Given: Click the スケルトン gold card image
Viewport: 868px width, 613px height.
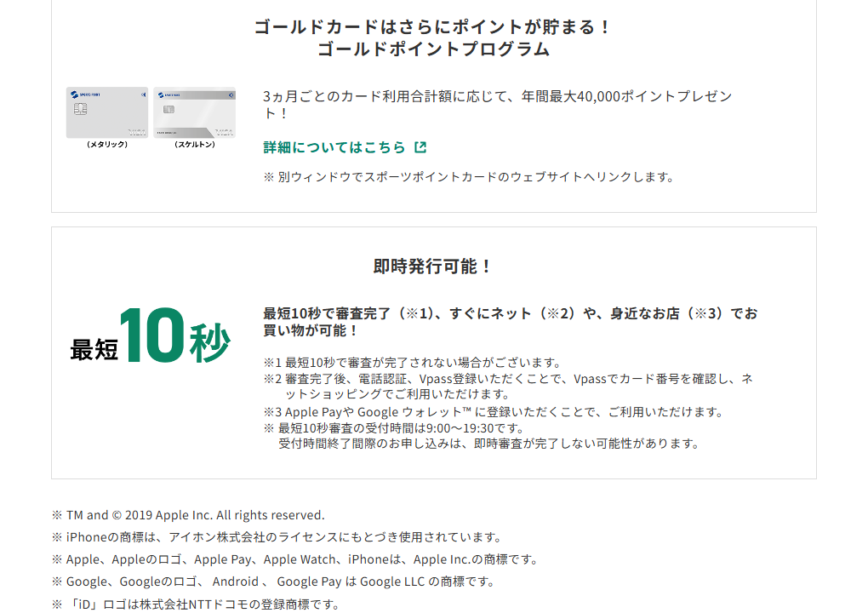Looking at the screenshot, I should [194, 112].
